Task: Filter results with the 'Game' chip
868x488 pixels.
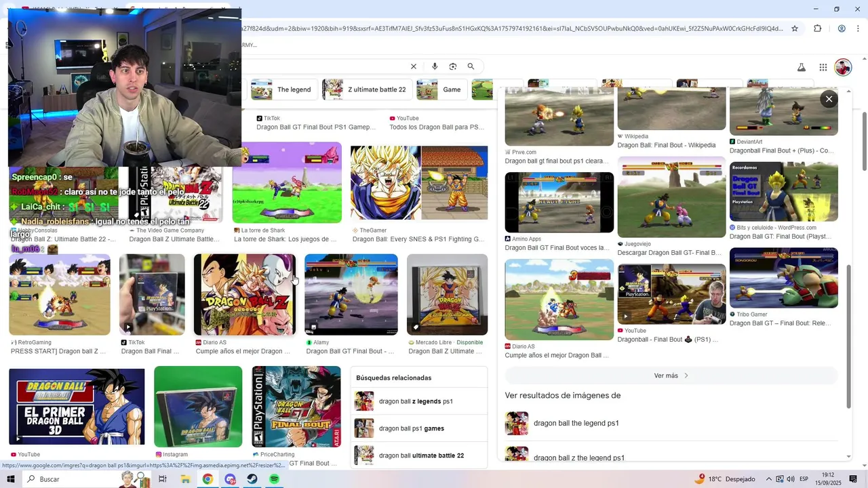Action: pyautogui.click(x=441, y=89)
